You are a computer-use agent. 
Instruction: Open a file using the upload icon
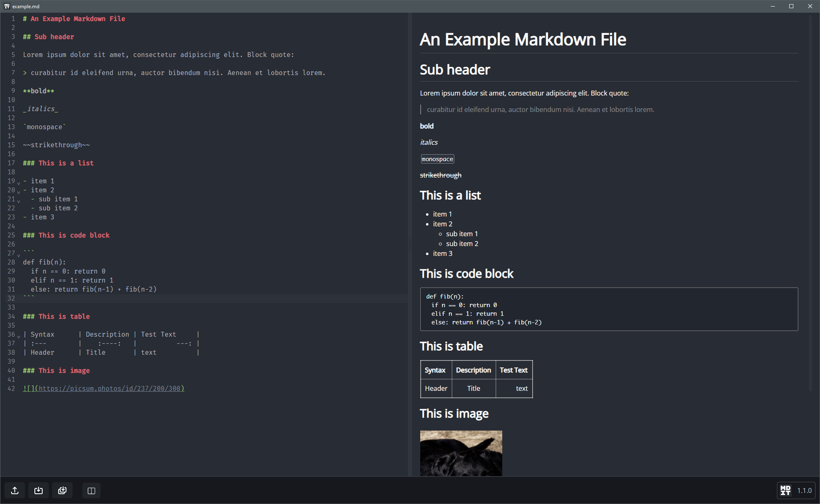click(x=14, y=490)
